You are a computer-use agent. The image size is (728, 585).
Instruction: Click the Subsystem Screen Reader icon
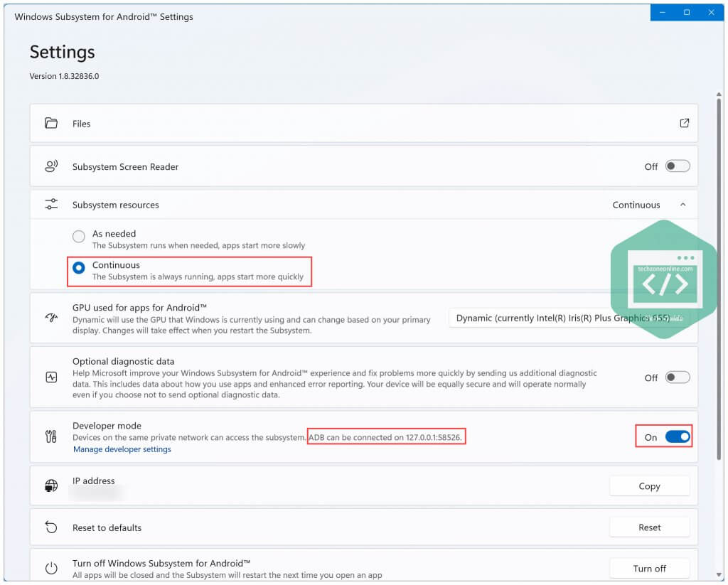[50, 166]
